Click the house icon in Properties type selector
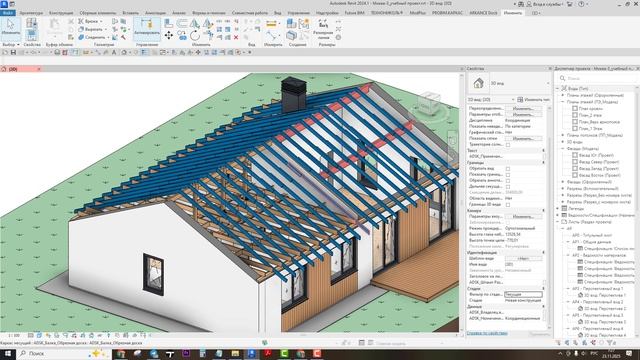The image size is (640, 360). coord(478,83)
